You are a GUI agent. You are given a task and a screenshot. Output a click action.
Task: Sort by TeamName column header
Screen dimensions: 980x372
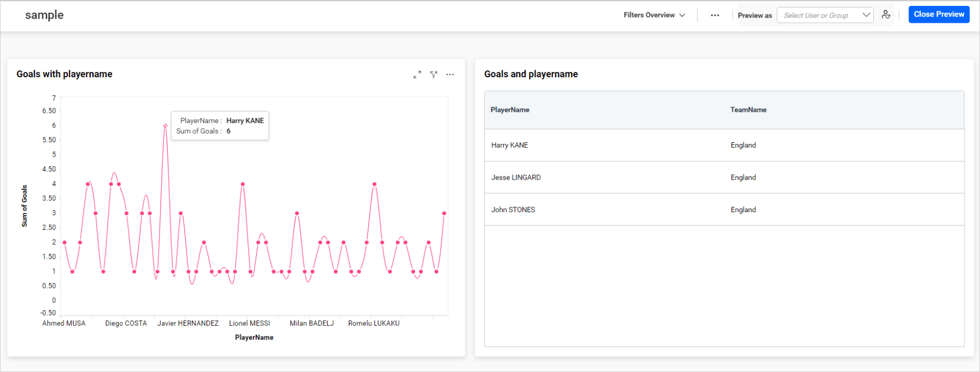point(748,110)
